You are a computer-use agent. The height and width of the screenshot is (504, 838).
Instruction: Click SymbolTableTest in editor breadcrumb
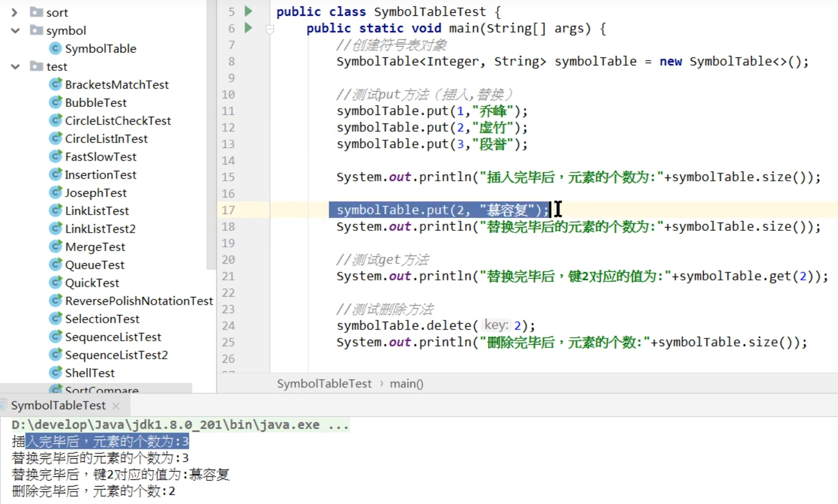click(x=324, y=383)
